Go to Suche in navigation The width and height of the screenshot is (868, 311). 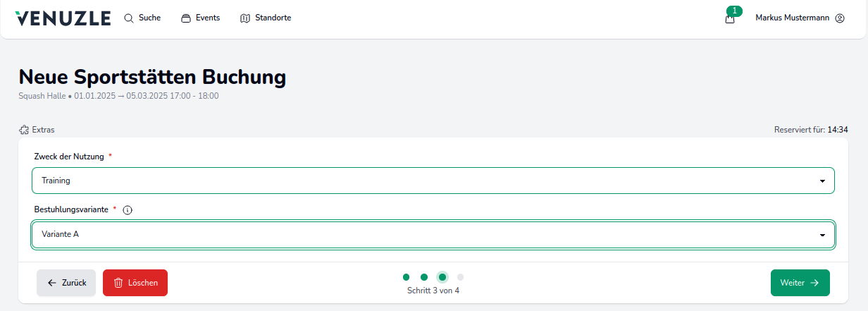click(149, 18)
